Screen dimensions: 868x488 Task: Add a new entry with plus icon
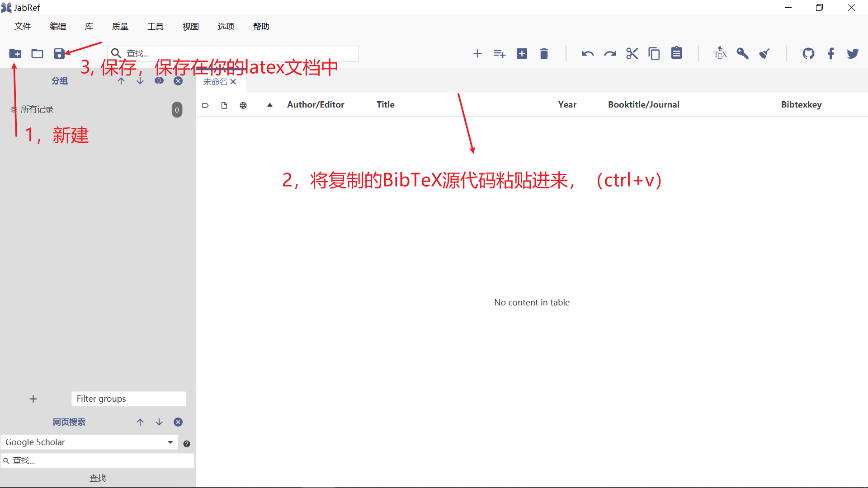(x=477, y=54)
